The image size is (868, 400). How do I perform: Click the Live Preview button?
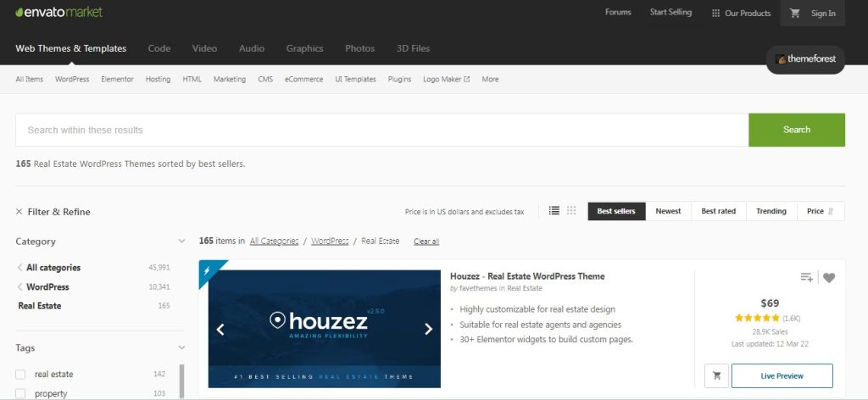pyautogui.click(x=782, y=375)
